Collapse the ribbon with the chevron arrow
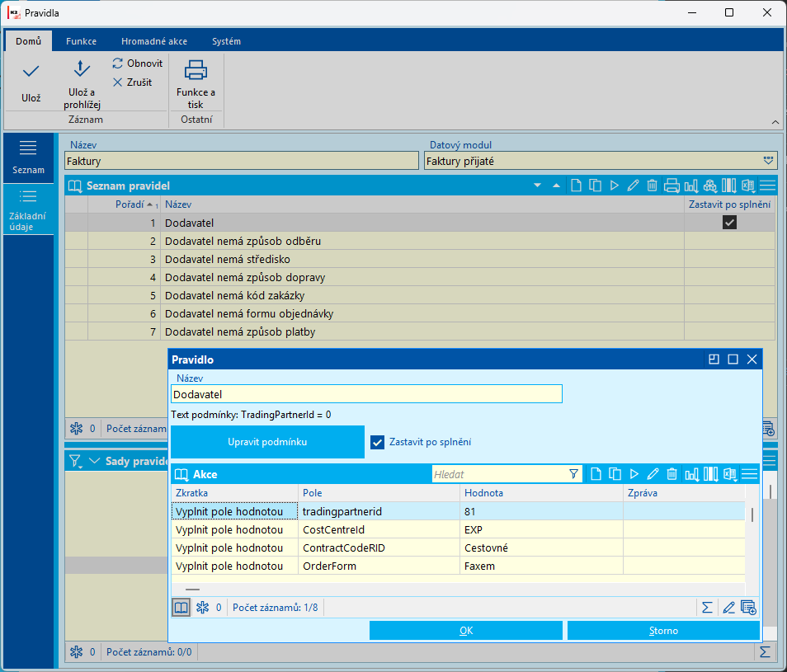This screenshot has height=672, width=787. 775,122
